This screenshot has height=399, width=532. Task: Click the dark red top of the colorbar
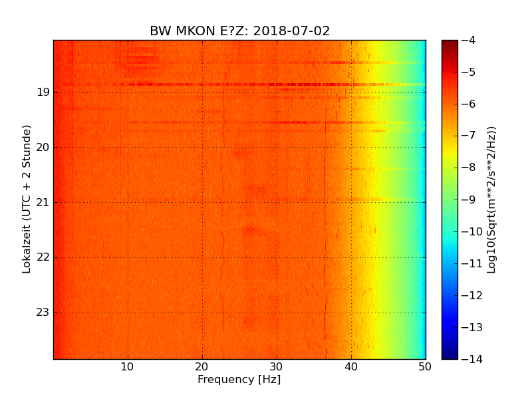tap(450, 46)
